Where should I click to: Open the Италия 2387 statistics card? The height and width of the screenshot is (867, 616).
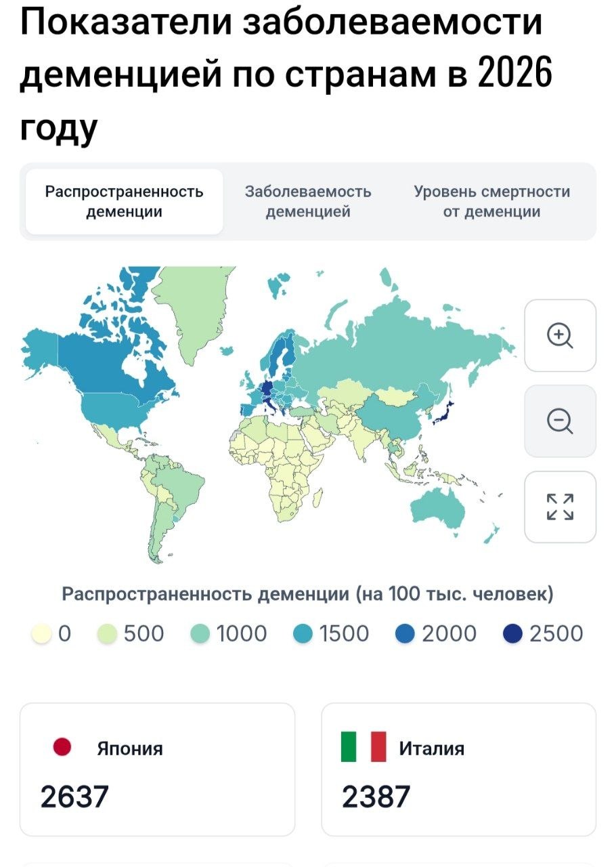(x=459, y=769)
